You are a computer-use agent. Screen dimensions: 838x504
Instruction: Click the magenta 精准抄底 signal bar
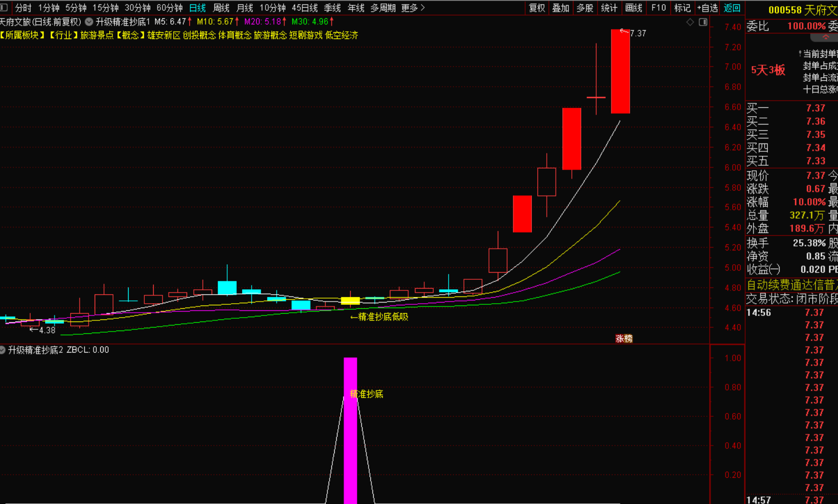click(350, 431)
